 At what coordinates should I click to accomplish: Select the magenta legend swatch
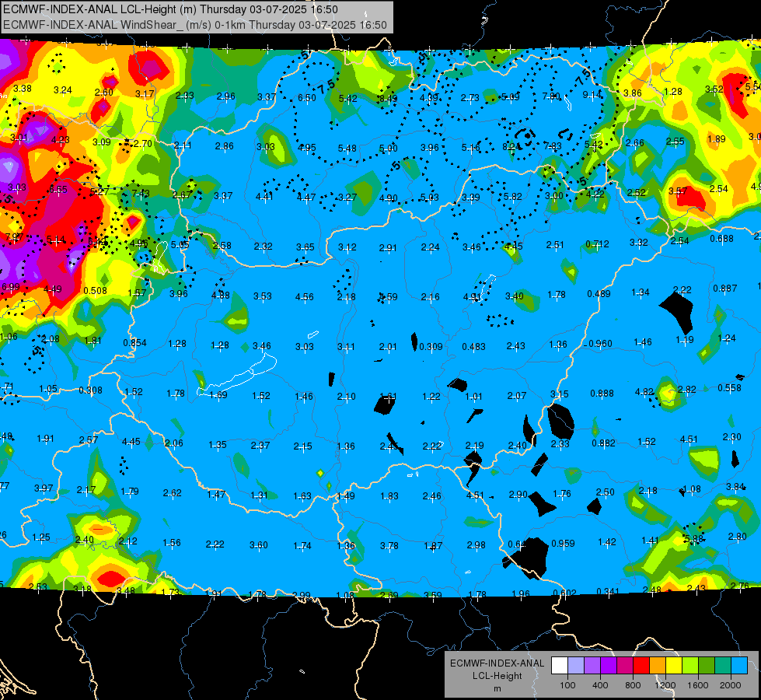(x=625, y=666)
